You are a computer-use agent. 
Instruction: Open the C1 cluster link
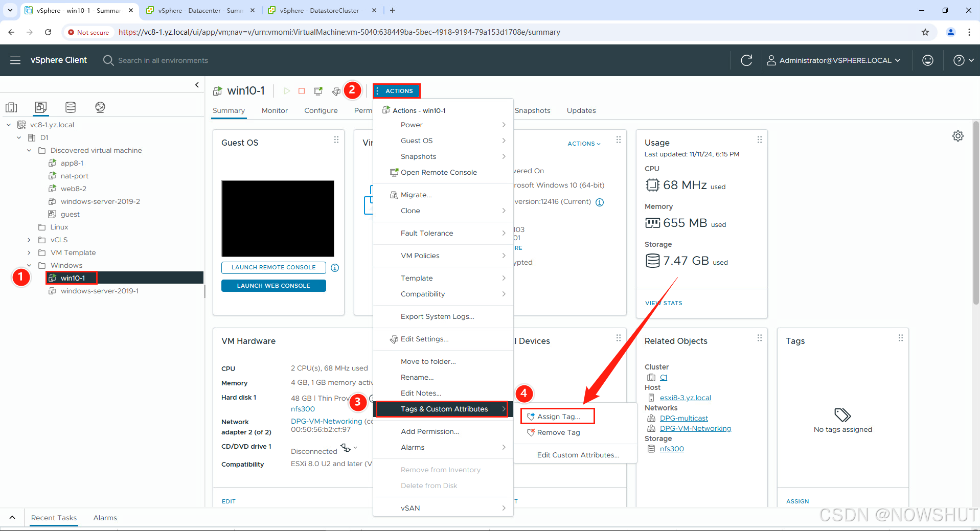click(x=664, y=377)
